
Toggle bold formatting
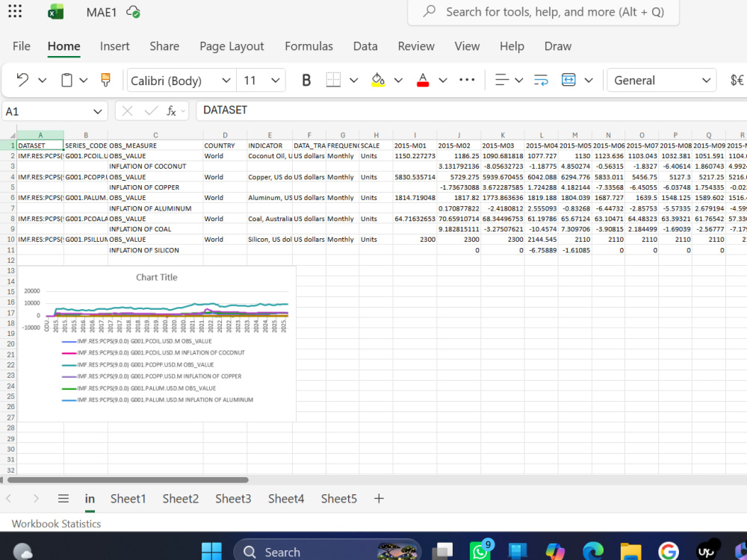(306, 80)
